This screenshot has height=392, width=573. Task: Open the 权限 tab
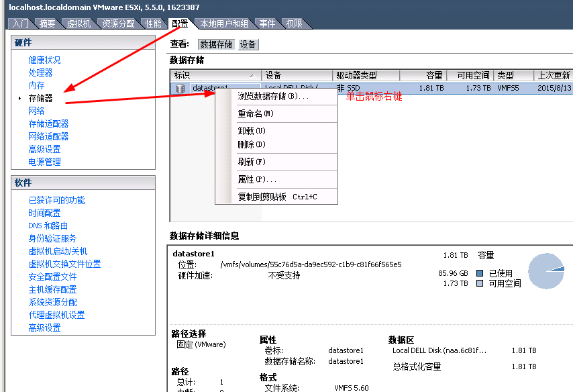click(x=294, y=23)
